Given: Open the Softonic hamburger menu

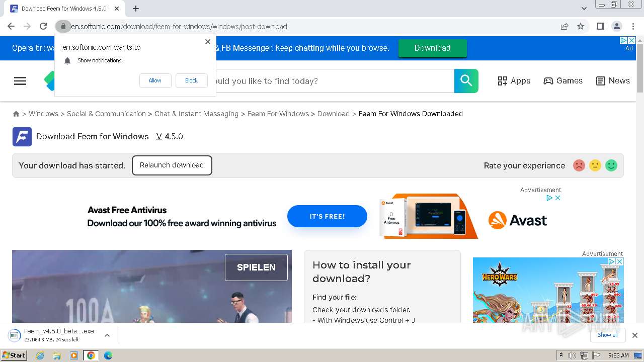Looking at the screenshot, I should click(x=20, y=81).
